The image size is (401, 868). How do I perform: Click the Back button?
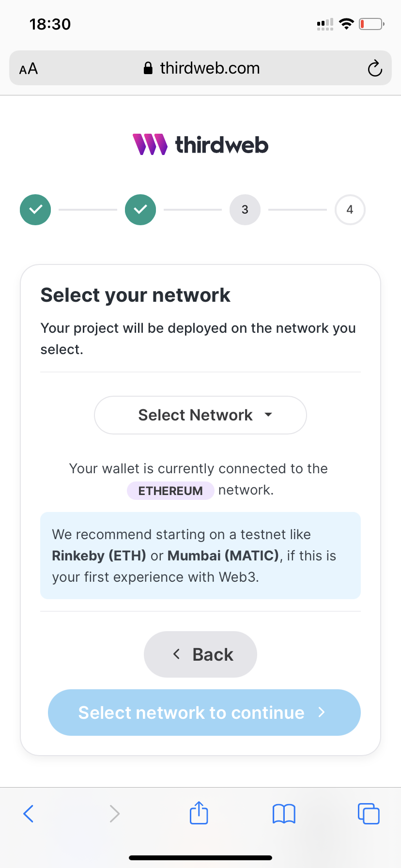pyautogui.click(x=200, y=654)
